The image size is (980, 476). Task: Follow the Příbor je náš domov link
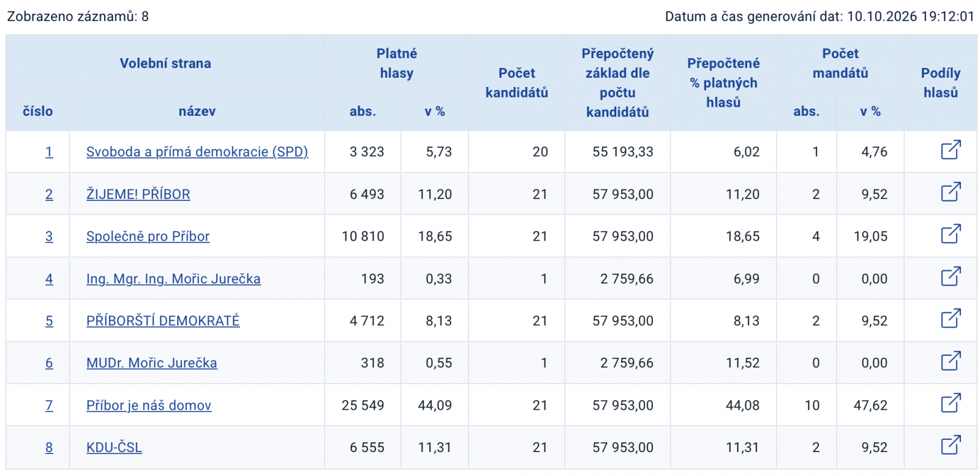click(x=149, y=406)
